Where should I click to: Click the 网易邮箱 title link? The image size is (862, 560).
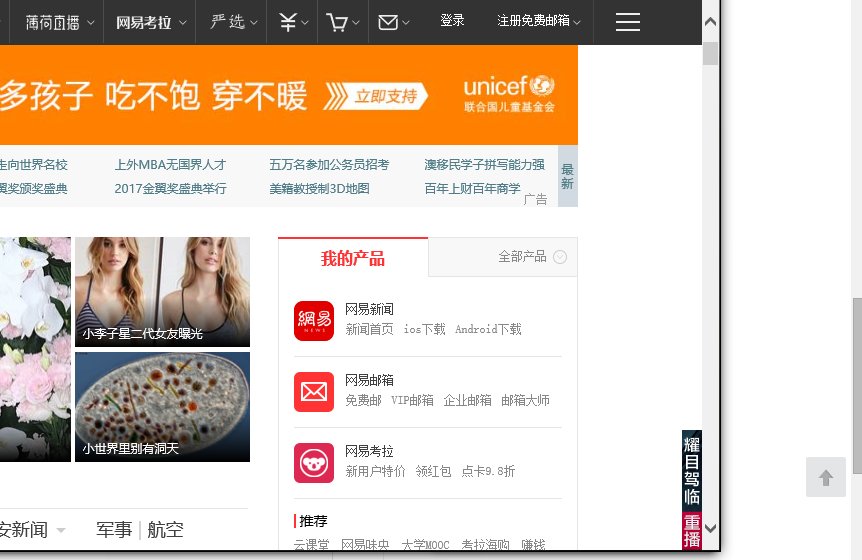(x=369, y=380)
